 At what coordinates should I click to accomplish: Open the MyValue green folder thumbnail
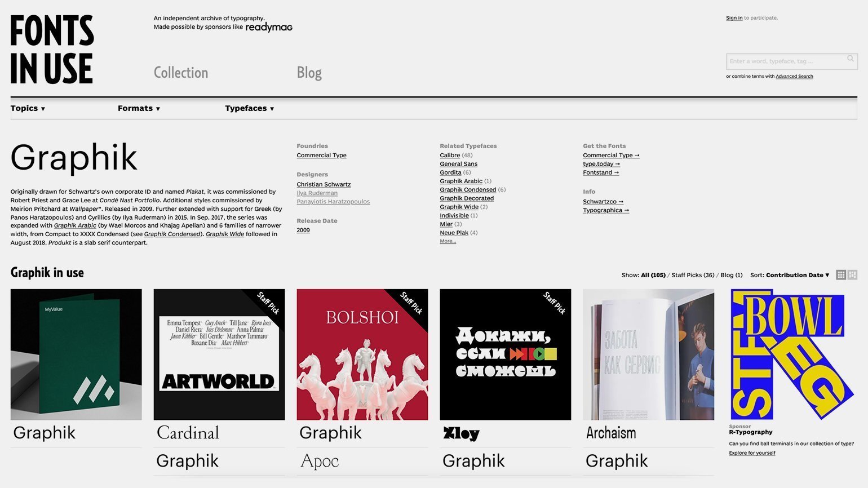76,354
